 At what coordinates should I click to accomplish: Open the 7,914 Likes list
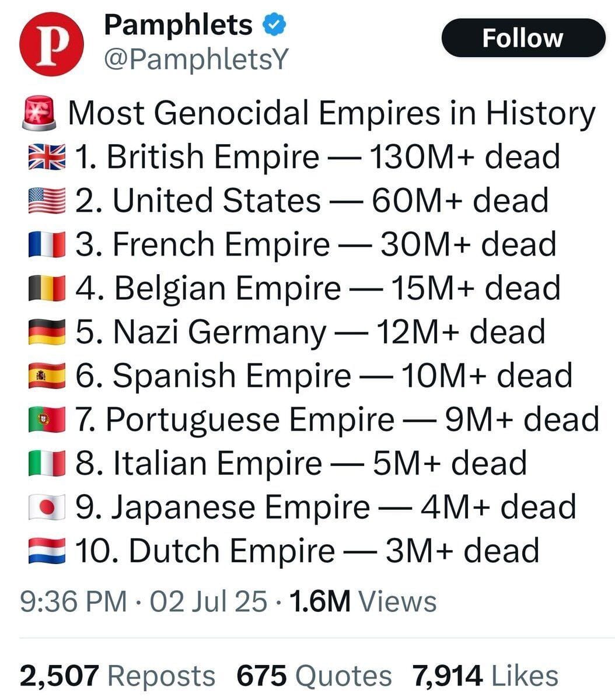coord(485,676)
